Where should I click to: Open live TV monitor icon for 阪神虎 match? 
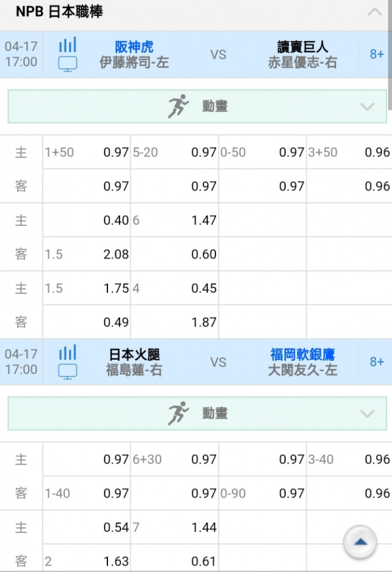coord(68,64)
